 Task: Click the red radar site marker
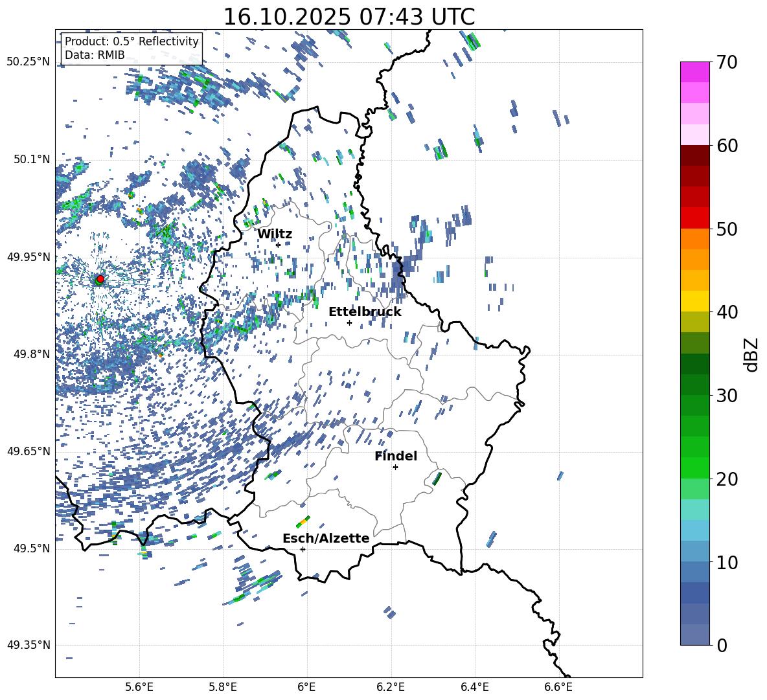pos(100,279)
